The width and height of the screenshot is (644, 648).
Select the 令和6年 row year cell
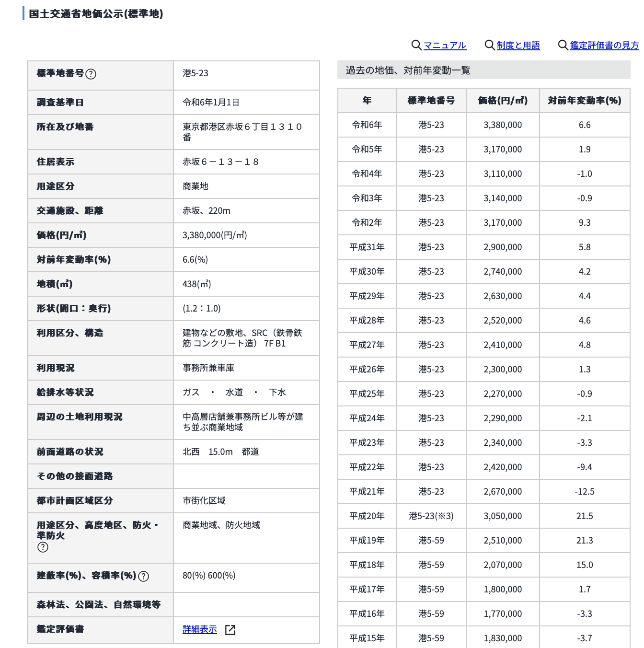point(367,125)
